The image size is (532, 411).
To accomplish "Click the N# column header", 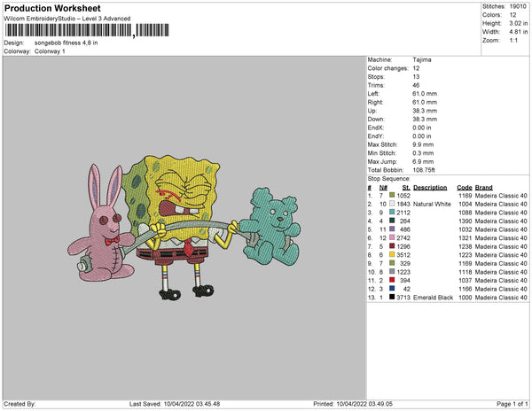I will (383, 188).
